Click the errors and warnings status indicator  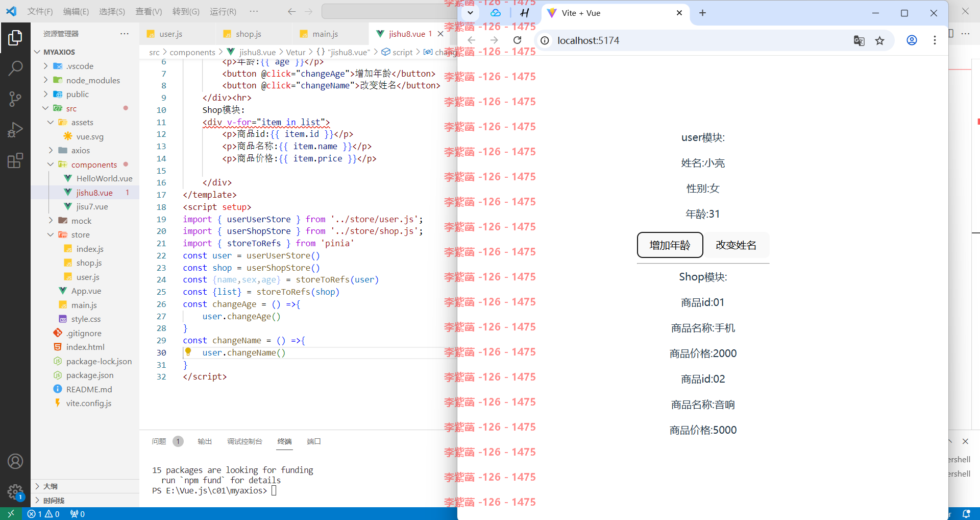pos(43,514)
